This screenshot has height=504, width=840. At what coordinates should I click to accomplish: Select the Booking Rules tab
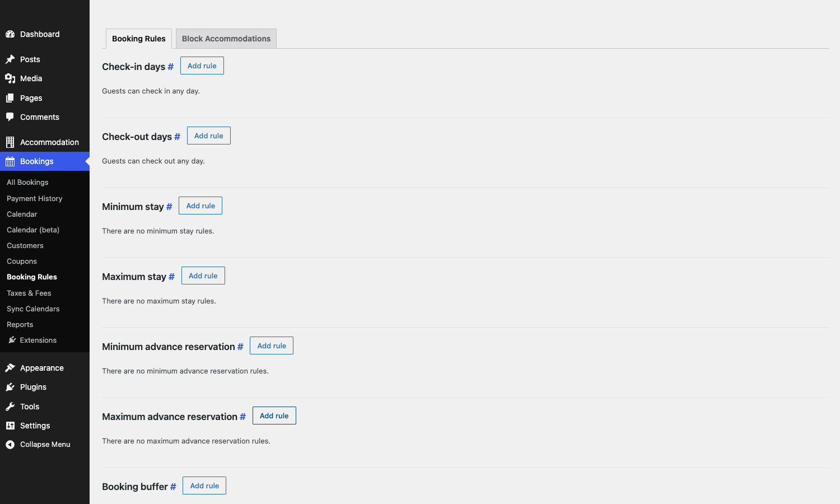139,39
